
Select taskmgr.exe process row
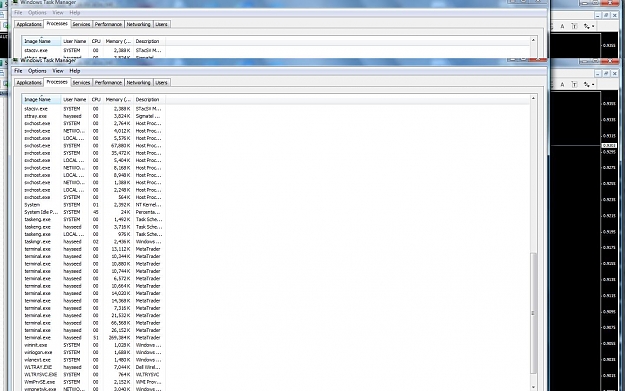[x=94, y=242]
